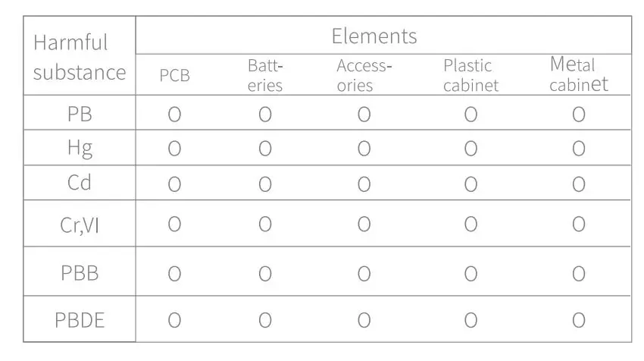The image size is (644, 361).
Task: Select Cr,VI value under Plastic cabinet
Action: pos(470,224)
